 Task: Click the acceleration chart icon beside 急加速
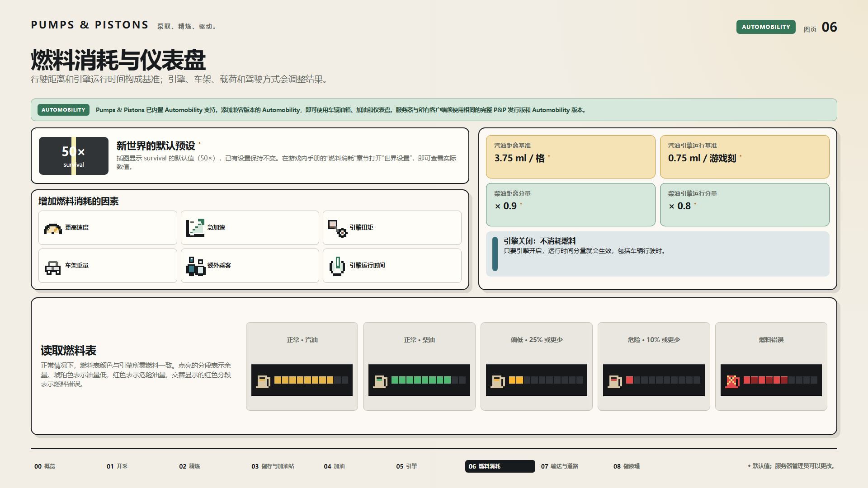(195, 228)
